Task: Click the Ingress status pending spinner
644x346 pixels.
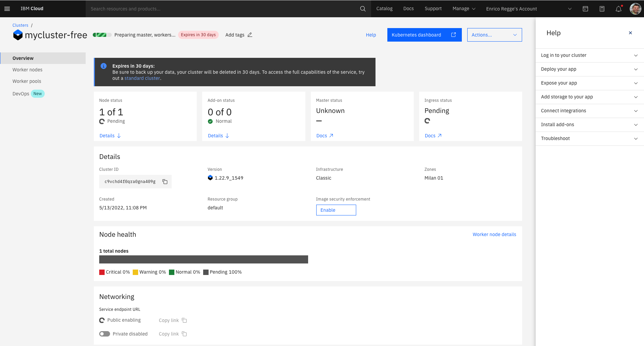Action: click(x=427, y=121)
